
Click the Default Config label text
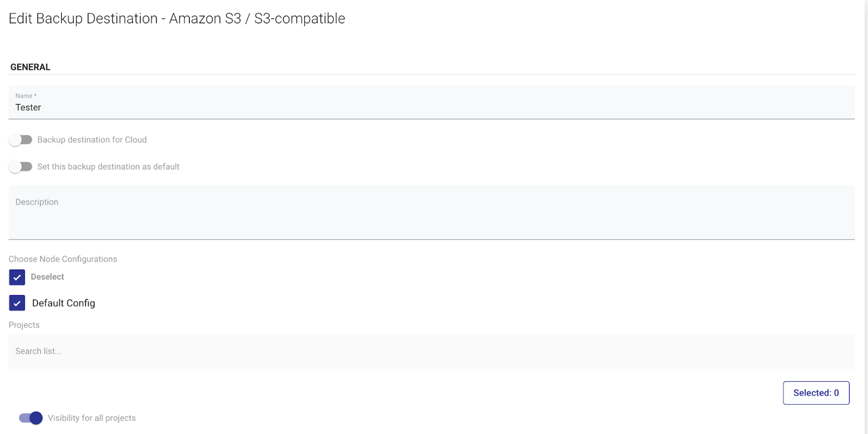(63, 303)
